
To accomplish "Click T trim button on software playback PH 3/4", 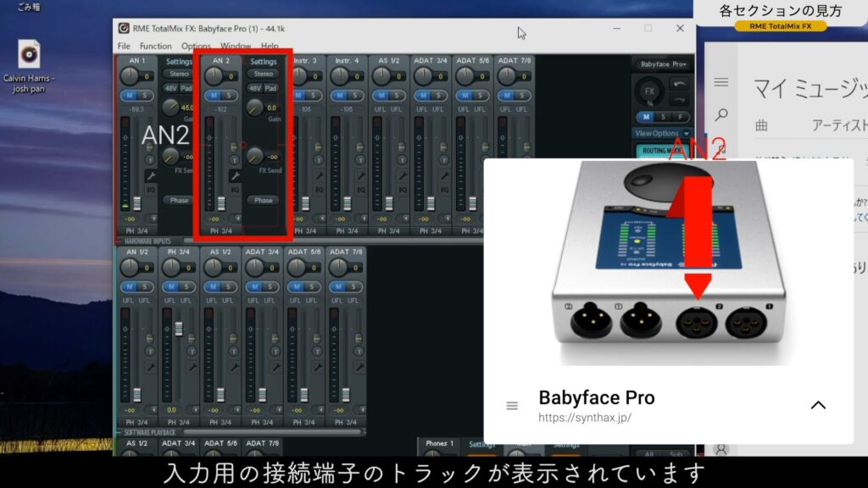I will click(x=192, y=352).
